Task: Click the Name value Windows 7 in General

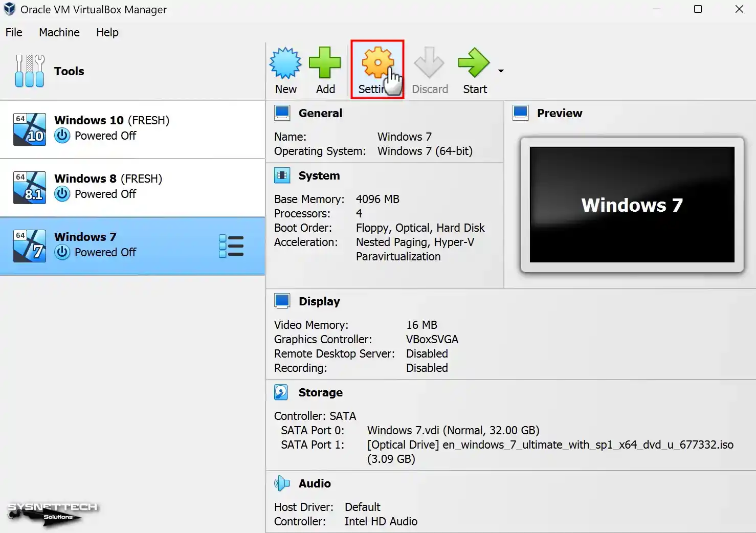Action: [405, 137]
